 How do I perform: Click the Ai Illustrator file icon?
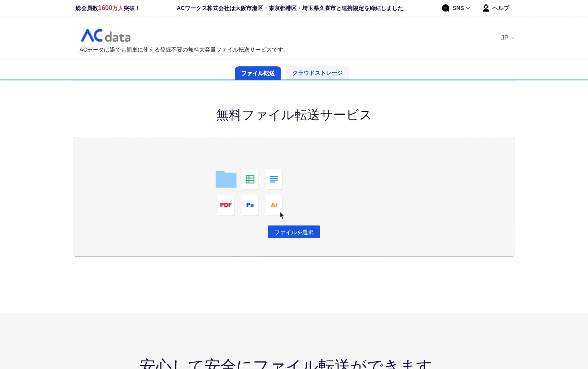click(x=274, y=205)
